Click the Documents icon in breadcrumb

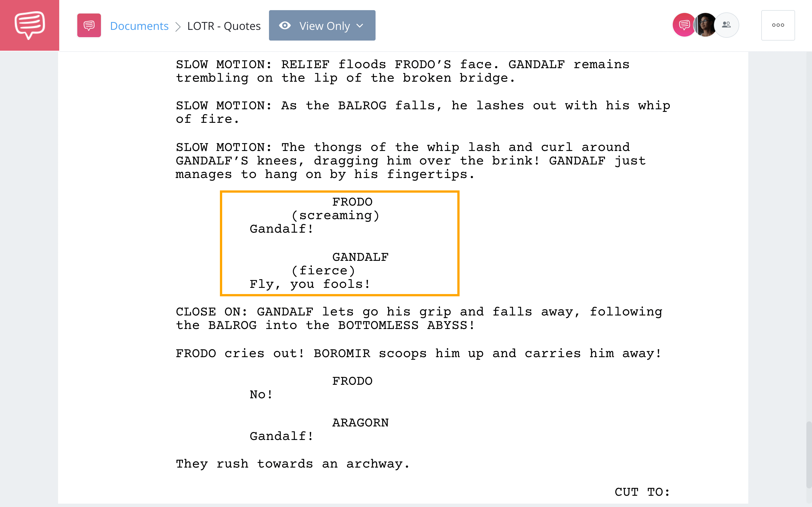point(89,26)
